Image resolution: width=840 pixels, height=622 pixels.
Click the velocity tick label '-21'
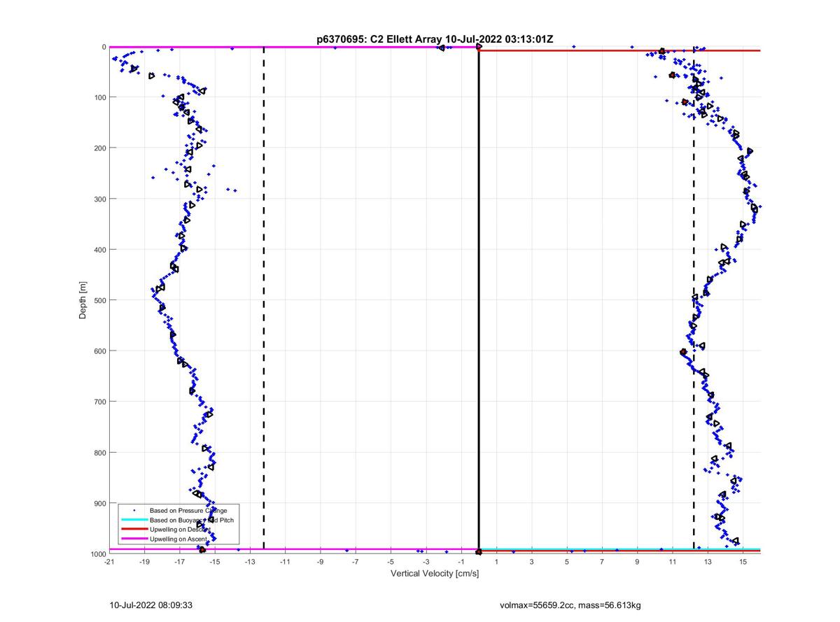tap(109, 561)
